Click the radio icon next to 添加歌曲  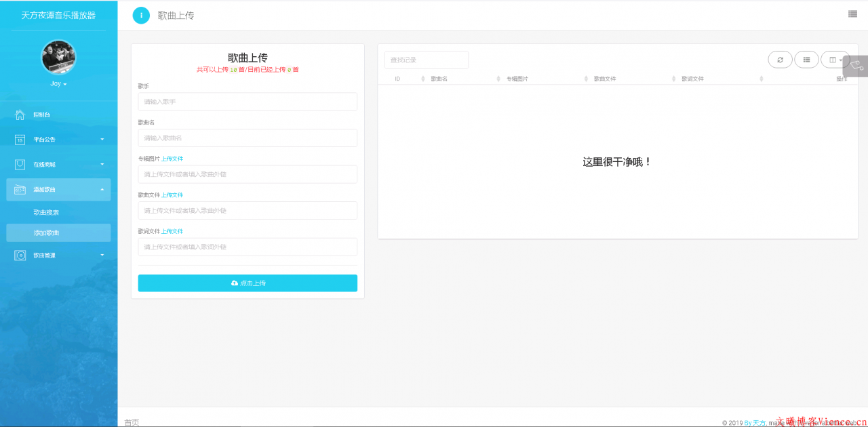tap(20, 190)
